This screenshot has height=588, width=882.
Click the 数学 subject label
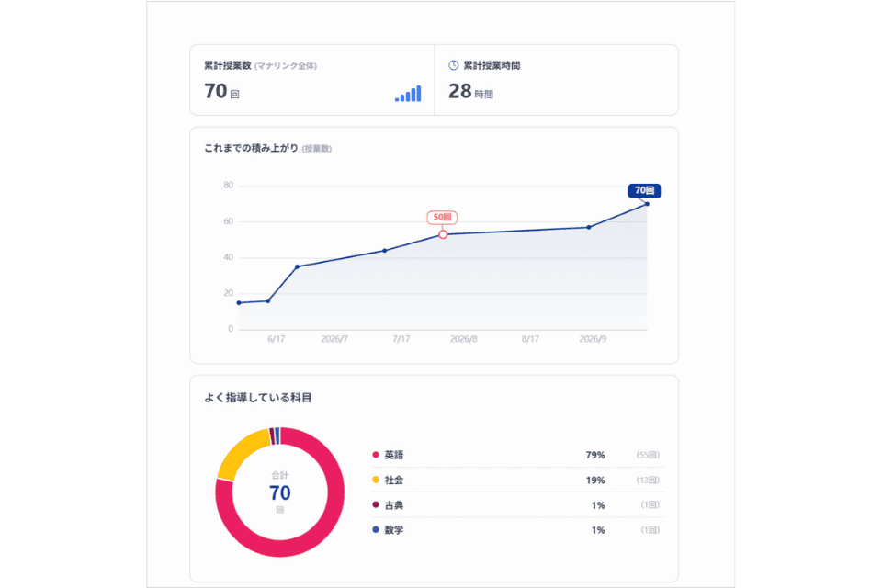394,530
